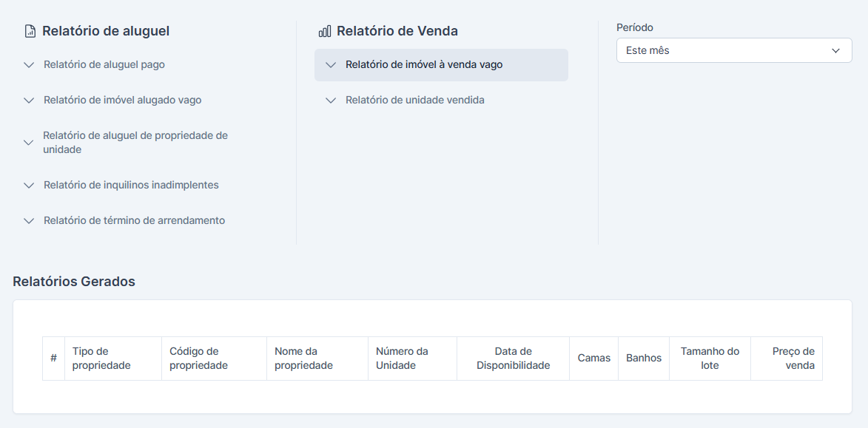Open the Período dropdown
This screenshot has height=428, width=868.
click(x=733, y=50)
